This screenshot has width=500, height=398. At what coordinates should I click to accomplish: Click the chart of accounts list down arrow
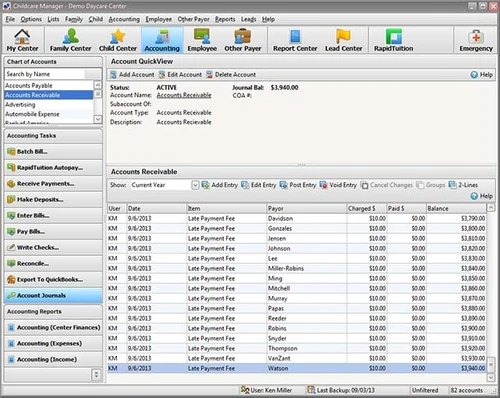pyautogui.click(x=98, y=119)
